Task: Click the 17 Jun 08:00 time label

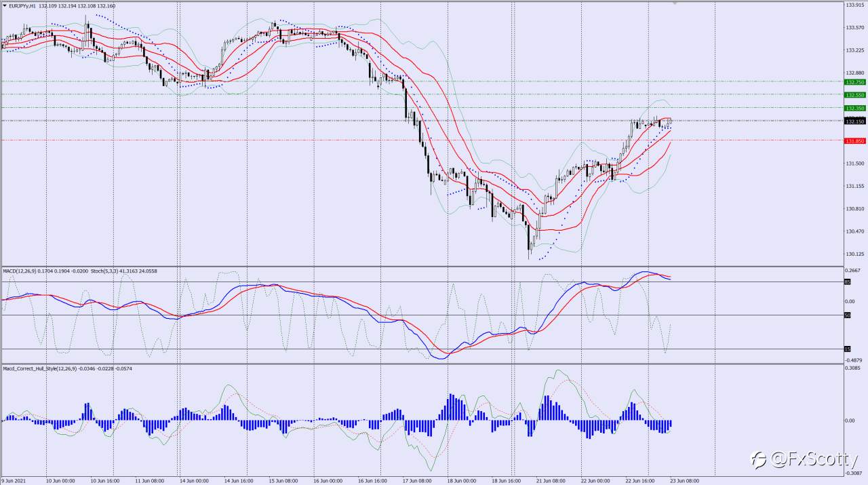Action: pos(417,480)
